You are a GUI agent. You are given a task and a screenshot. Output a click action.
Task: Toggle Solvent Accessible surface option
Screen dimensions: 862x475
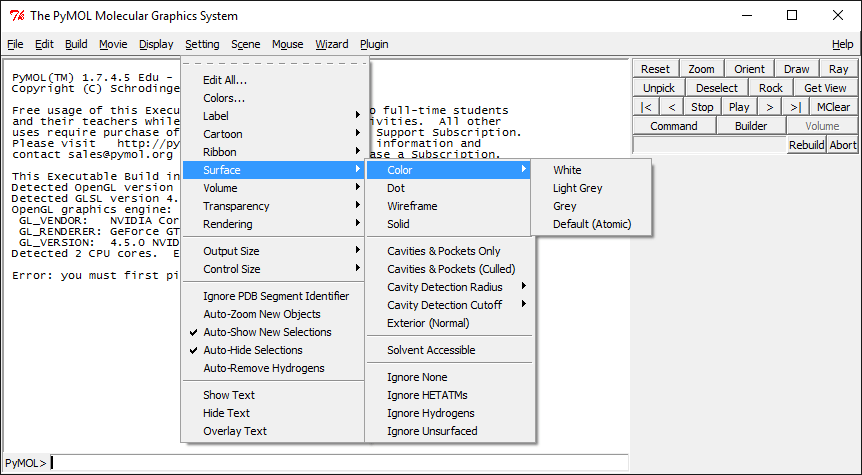tap(450, 350)
